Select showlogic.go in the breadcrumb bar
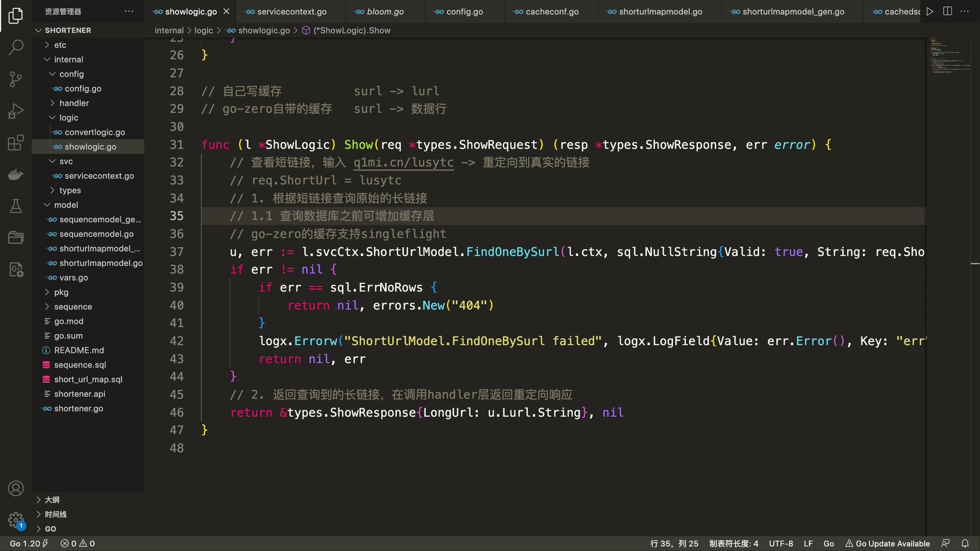 263,30
